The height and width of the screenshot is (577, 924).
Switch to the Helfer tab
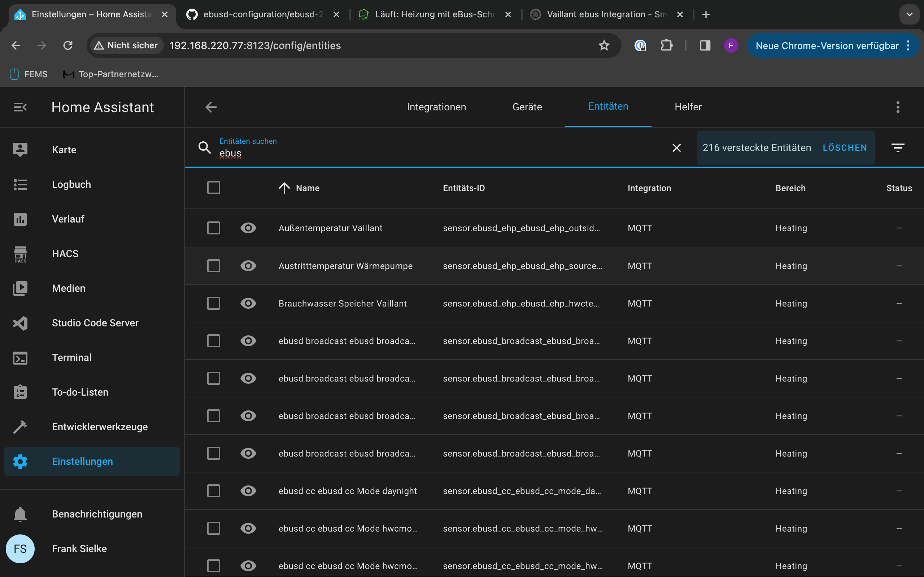(x=688, y=107)
